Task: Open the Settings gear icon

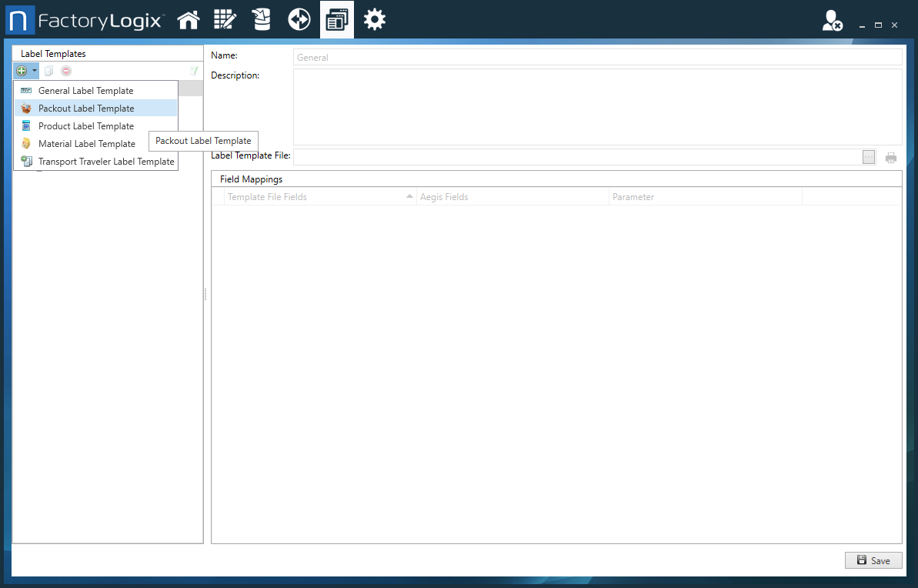Action: tap(374, 19)
